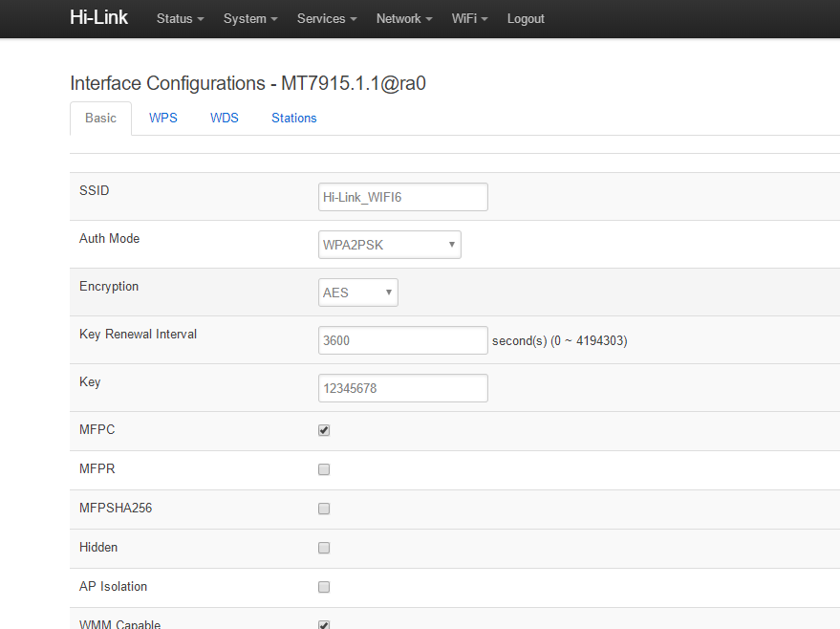
Task: Expand the System menu
Action: [x=250, y=19]
